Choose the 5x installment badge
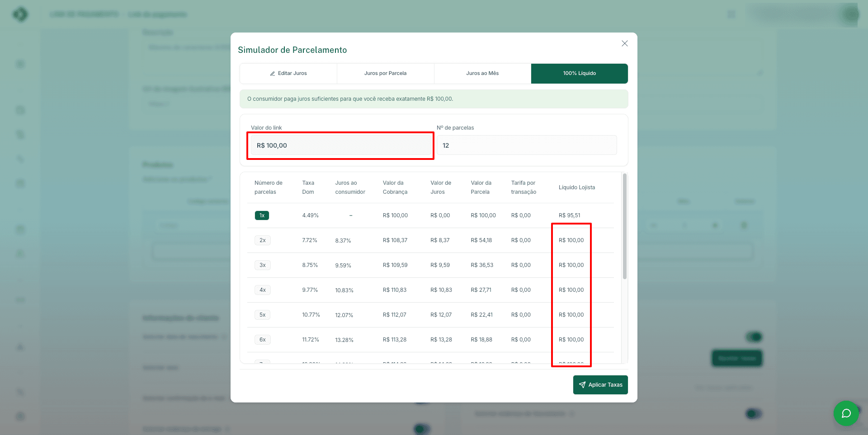868x435 pixels. (262, 315)
